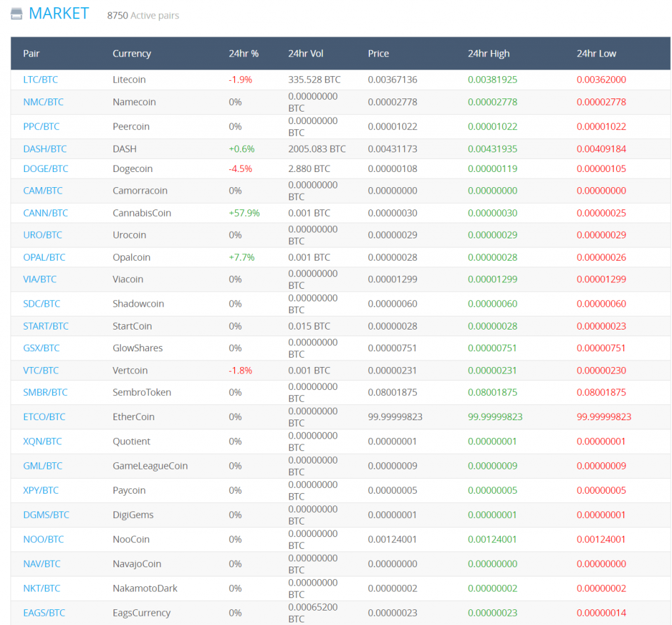Select the 0.00367136 price cell
672x625 pixels.
pos(392,79)
